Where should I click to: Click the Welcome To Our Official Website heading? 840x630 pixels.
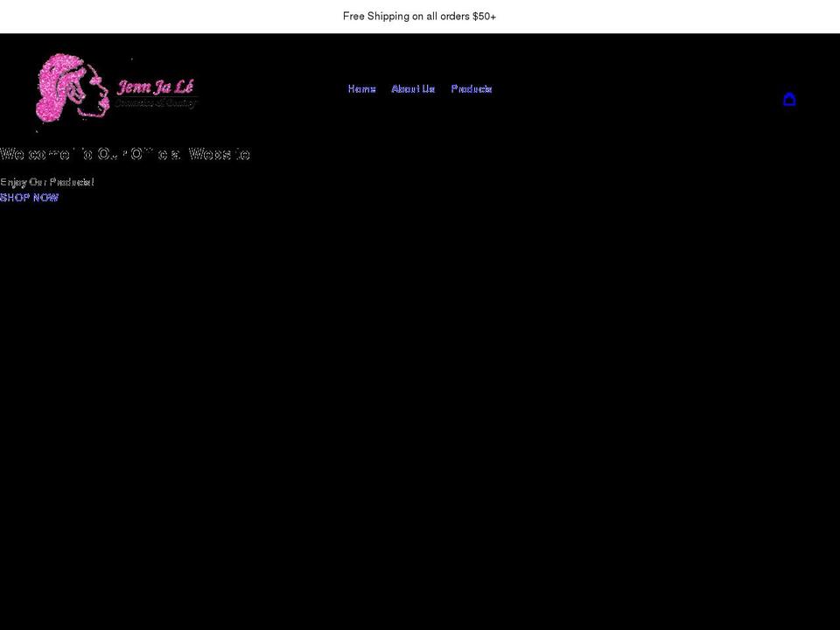125,154
